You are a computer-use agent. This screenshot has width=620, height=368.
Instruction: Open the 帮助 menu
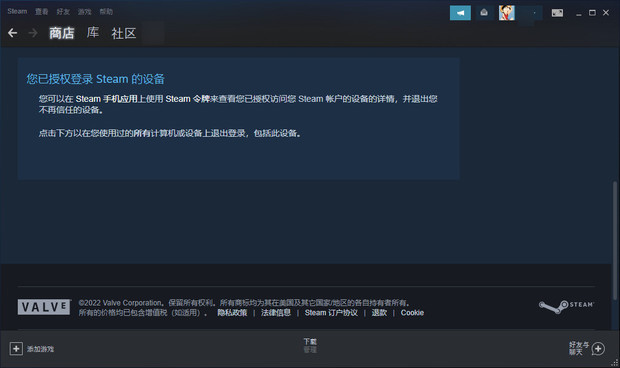click(106, 12)
